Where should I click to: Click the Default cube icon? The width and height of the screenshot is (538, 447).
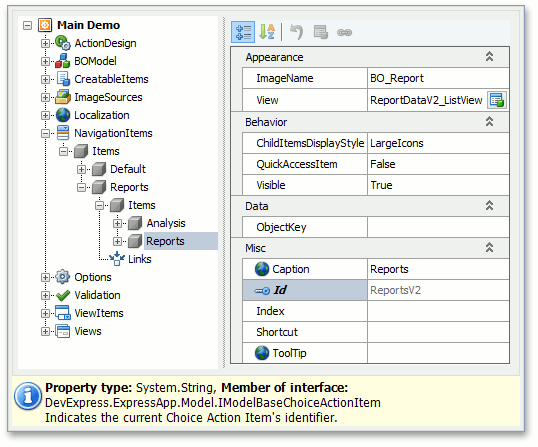99,169
